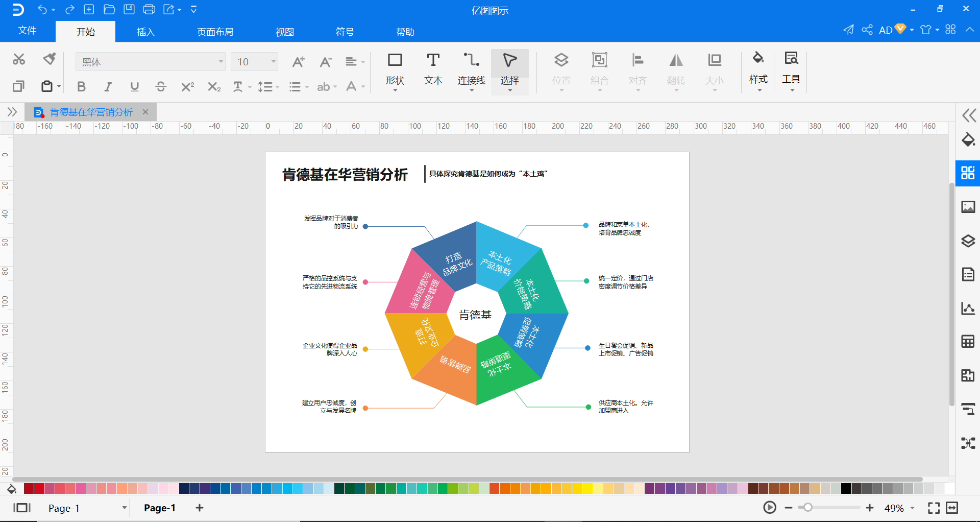Toggle superscript formatting

coord(187,87)
